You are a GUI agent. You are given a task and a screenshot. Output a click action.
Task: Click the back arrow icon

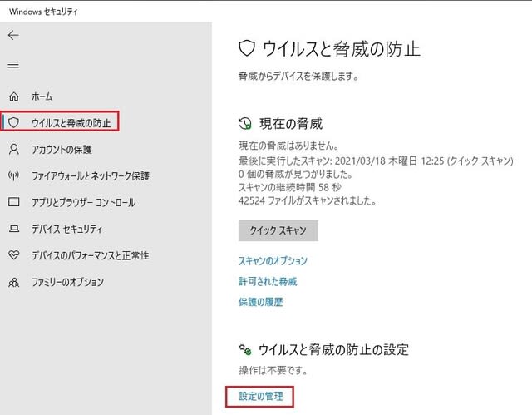tap(13, 35)
